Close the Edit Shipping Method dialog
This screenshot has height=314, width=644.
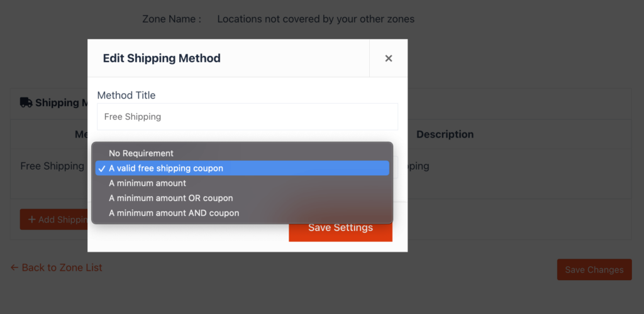(388, 58)
